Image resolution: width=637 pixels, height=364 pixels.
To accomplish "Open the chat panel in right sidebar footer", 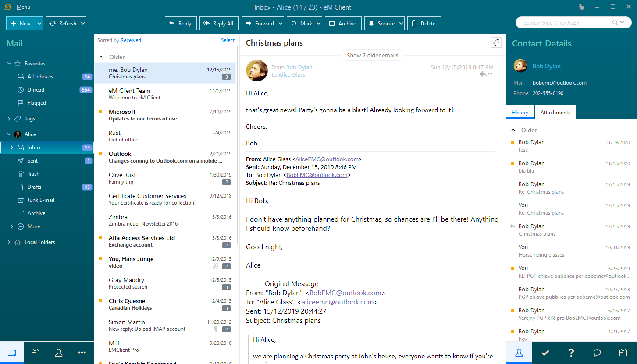I will coord(597,353).
